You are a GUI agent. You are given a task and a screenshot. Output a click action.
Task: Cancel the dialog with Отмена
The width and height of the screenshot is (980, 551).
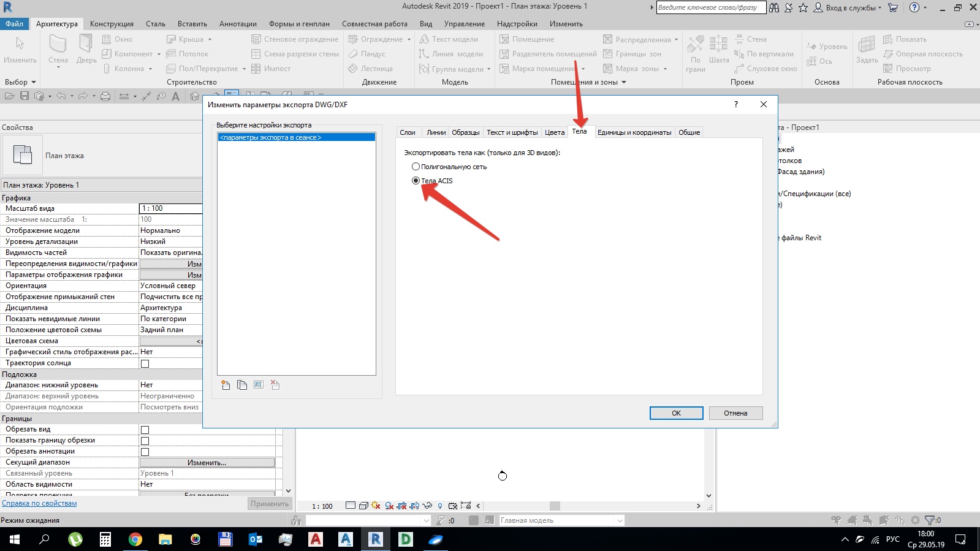(x=735, y=413)
